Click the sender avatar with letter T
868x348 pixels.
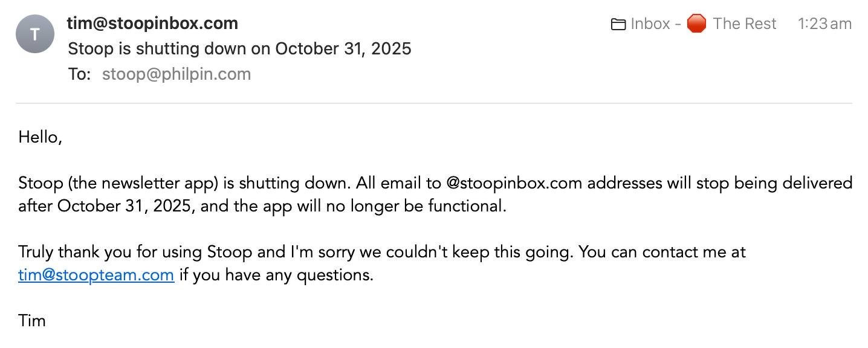pyautogui.click(x=35, y=34)
